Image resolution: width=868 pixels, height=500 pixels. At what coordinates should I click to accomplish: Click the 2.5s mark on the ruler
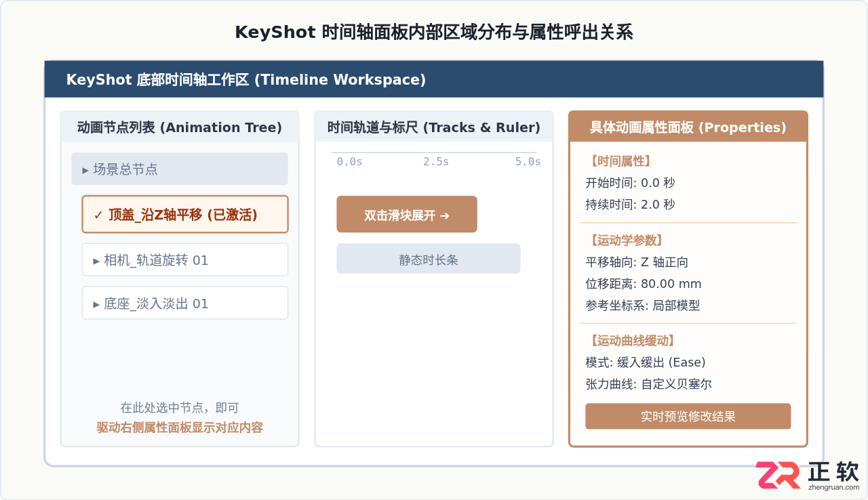tap(436, 162)
